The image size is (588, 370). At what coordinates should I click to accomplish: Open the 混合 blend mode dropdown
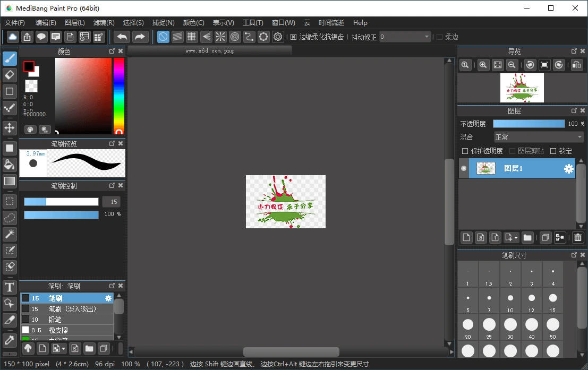click(x=538, y=137)
